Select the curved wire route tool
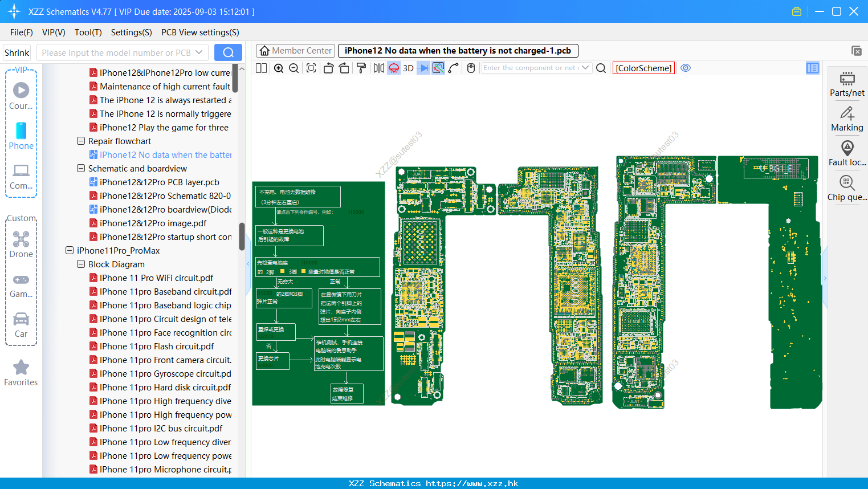The image size is (868, 489). tap(454, 68)
